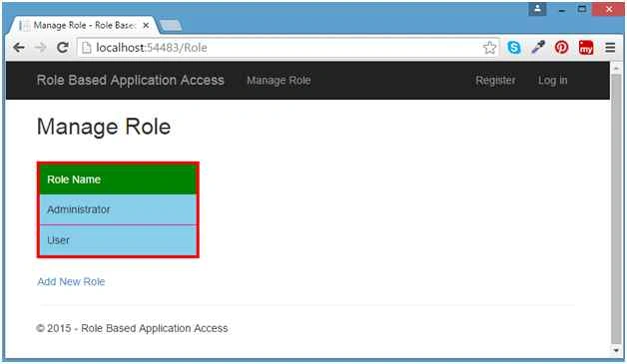This screenshot has height=364, width=627.
Task: Click the Chrome user profile icon
Action: 537,9
